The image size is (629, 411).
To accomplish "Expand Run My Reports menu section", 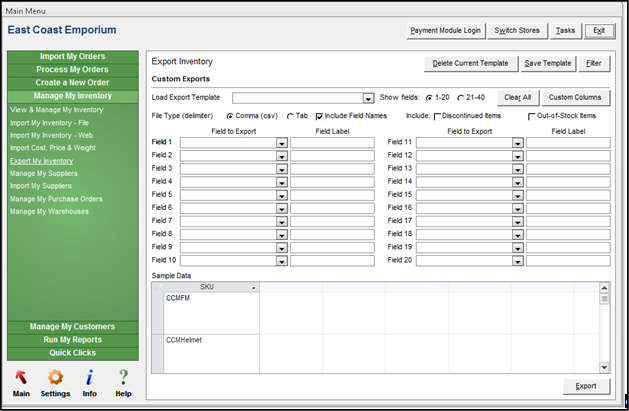I will click(x=73, y=339).
